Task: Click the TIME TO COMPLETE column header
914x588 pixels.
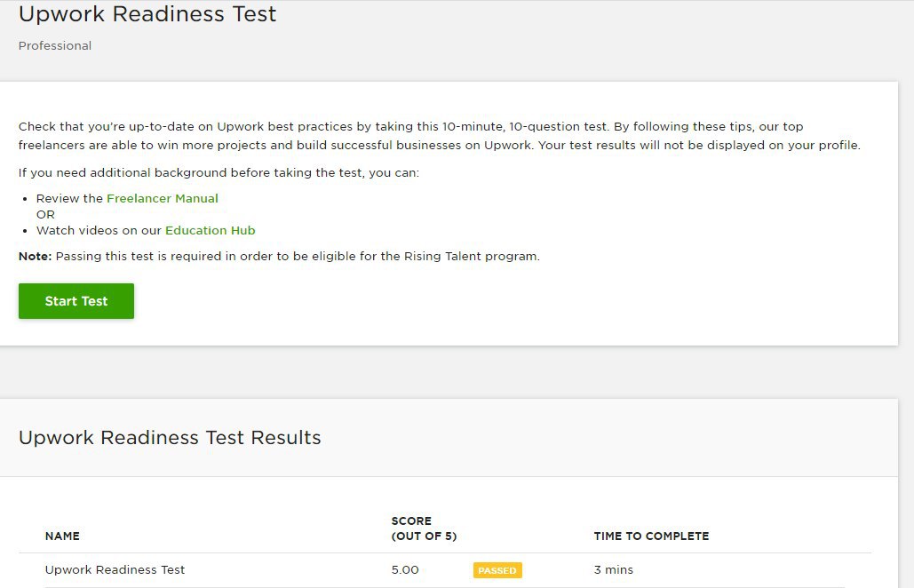Action: click(651, 536)
